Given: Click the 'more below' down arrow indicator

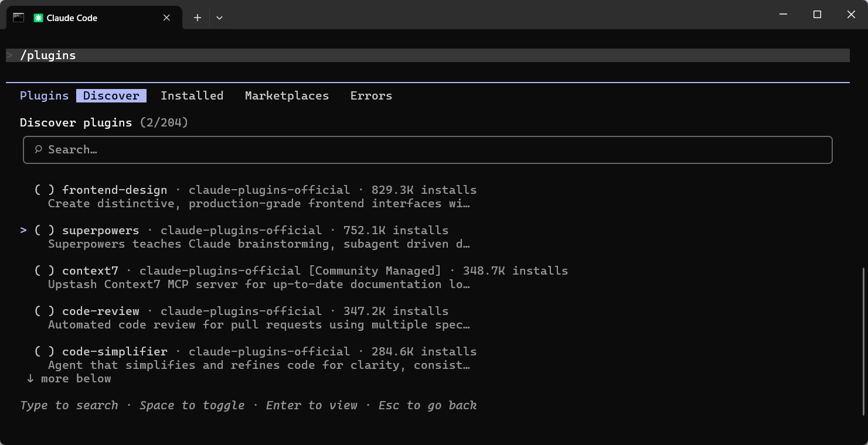Looking at the screenshot, I should [69, 378].
